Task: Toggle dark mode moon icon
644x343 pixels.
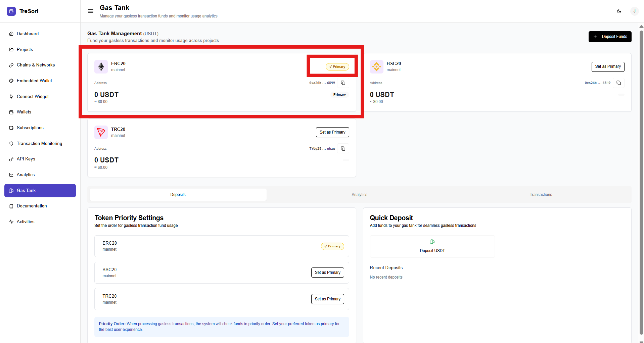Action: [619, 11]
